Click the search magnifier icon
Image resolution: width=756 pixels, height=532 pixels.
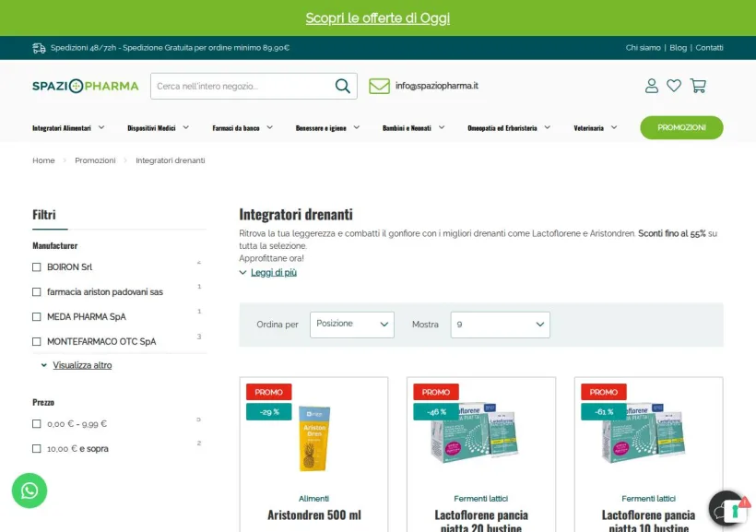click(342, 86)
